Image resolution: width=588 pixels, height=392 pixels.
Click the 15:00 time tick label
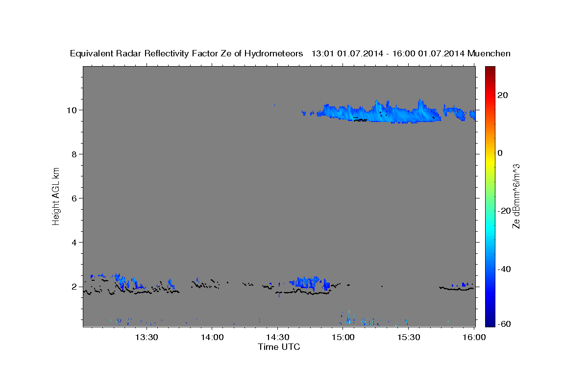343,337
